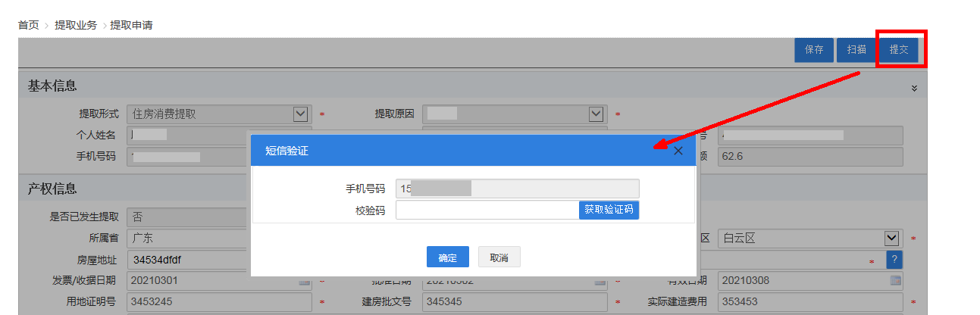Click the blue question mark help icon

click(x=894, y=260)
